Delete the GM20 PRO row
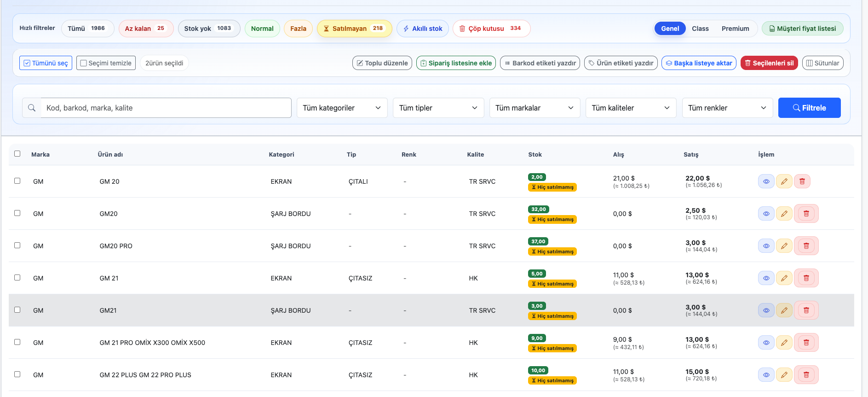 tap(806, 246)
